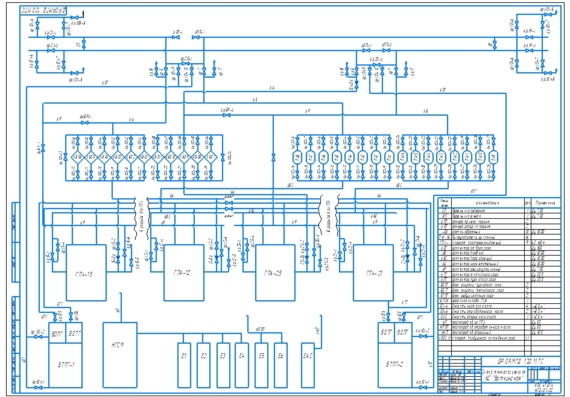
Task: Click the top-left drawing designation stamp
Action: pyautogui.click(x=43, y=10)
